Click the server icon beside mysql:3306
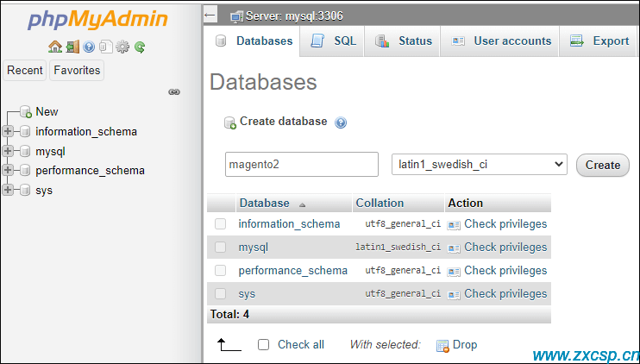This screenshot has height=364, width=640. click(x=236, y=16)
